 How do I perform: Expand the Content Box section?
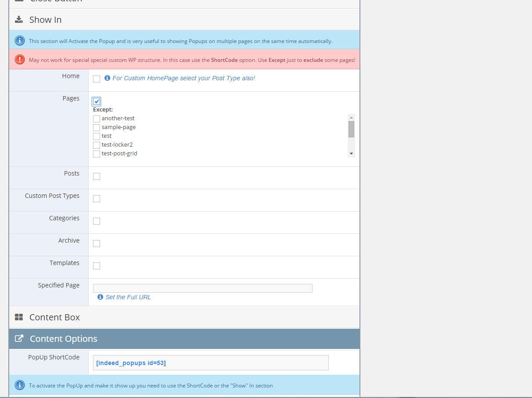[x=55, y=317]
